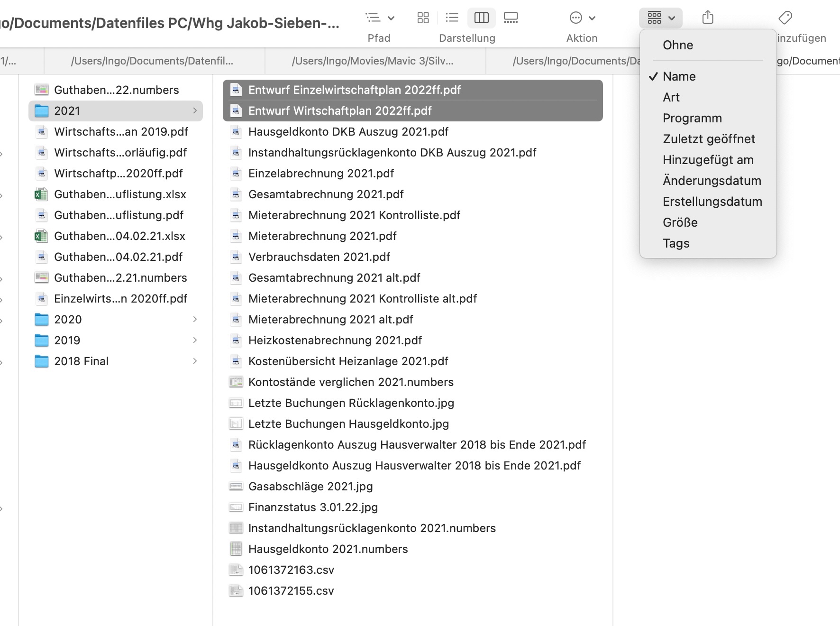The width and height of the screenshot is (840, 626).
Task: Select Gasabschläge 2021.jpg image file
Action: [x=310, y=486]
